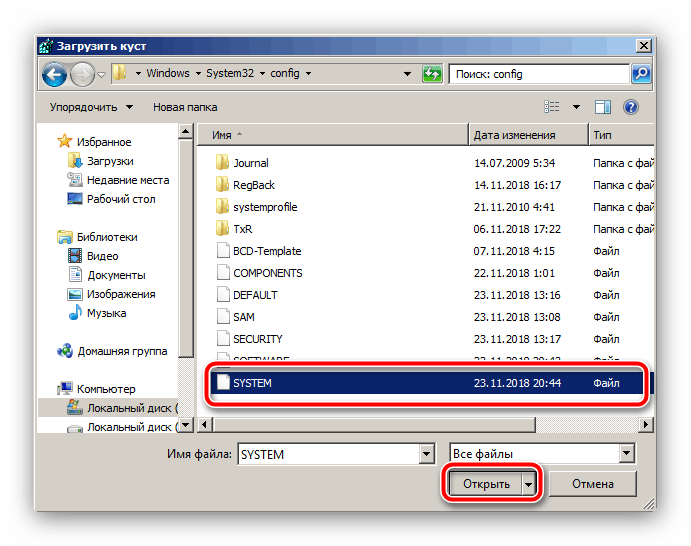Select the BCD-Template file
The height and width of the screenshot is (546, 691).
267,251
